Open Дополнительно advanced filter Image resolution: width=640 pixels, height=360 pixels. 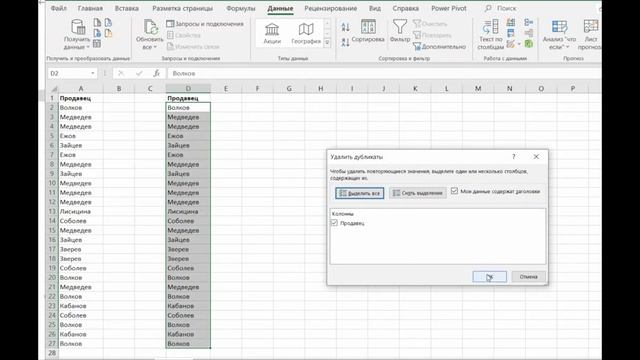pyautogui.click(x=439, y=47)
